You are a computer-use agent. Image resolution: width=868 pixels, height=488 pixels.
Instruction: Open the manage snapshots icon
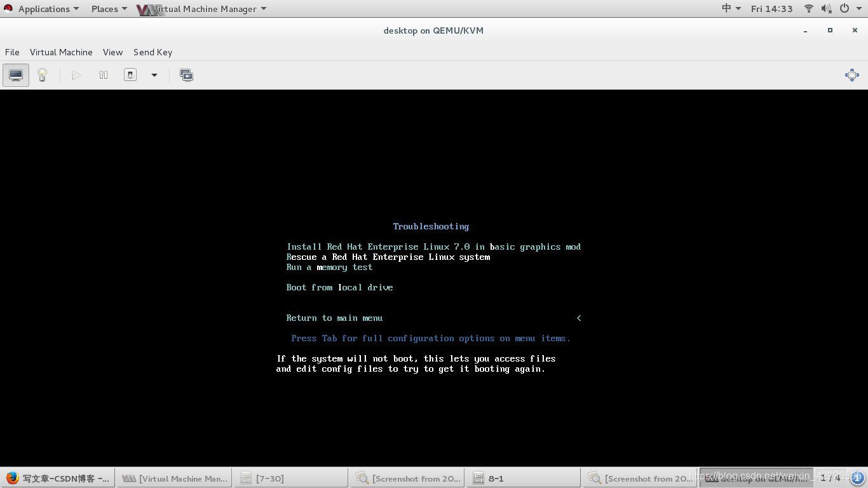coord(186,75)
